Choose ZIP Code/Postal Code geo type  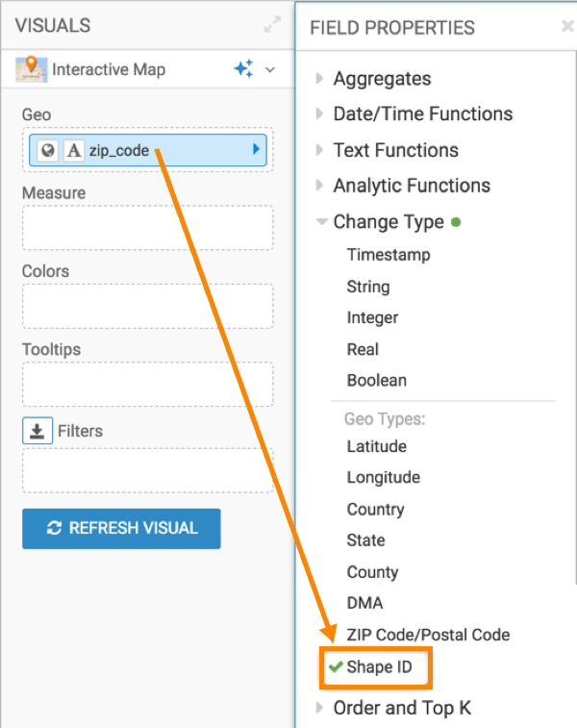428,635
